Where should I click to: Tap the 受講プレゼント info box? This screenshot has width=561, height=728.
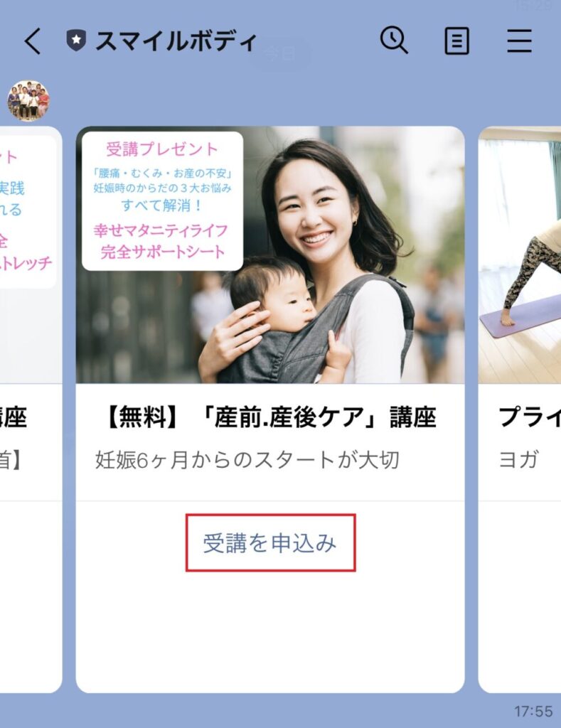click(x=163, y=201)
